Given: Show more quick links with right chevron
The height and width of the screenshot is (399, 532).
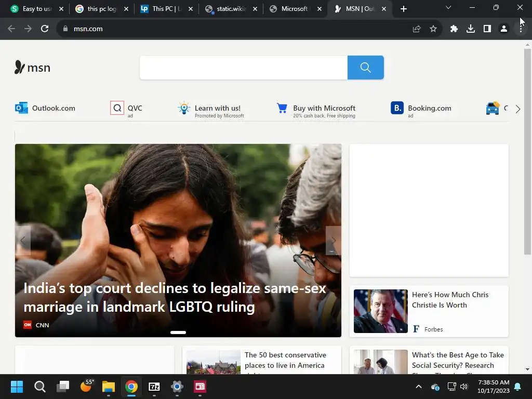Looking at the screenshot, I should (518, 109).
